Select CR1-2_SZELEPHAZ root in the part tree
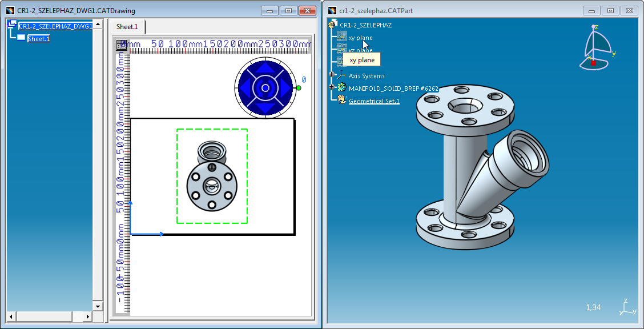The width and height of the screenshot is (644, 329). (365, 25)
